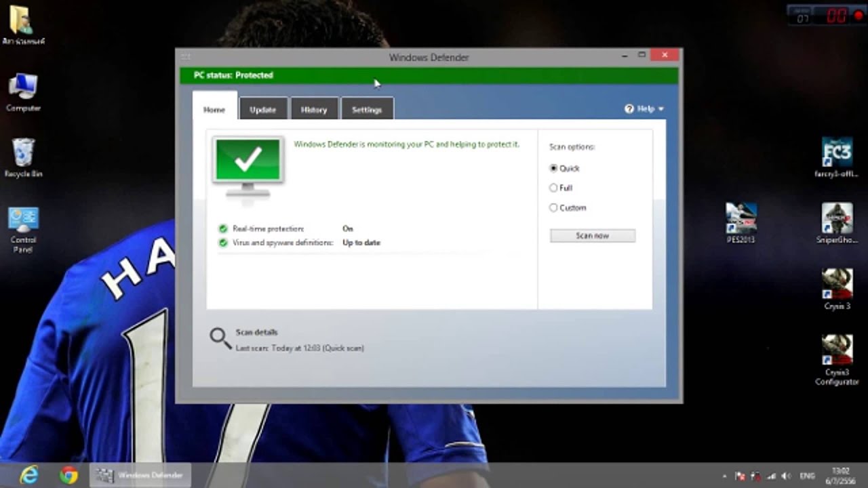Image resolution: width=868 pixels, height=488 pixels.
Task: Show hidden tray icons arrow
Action: pyautogui.click(x=724, y=476)
